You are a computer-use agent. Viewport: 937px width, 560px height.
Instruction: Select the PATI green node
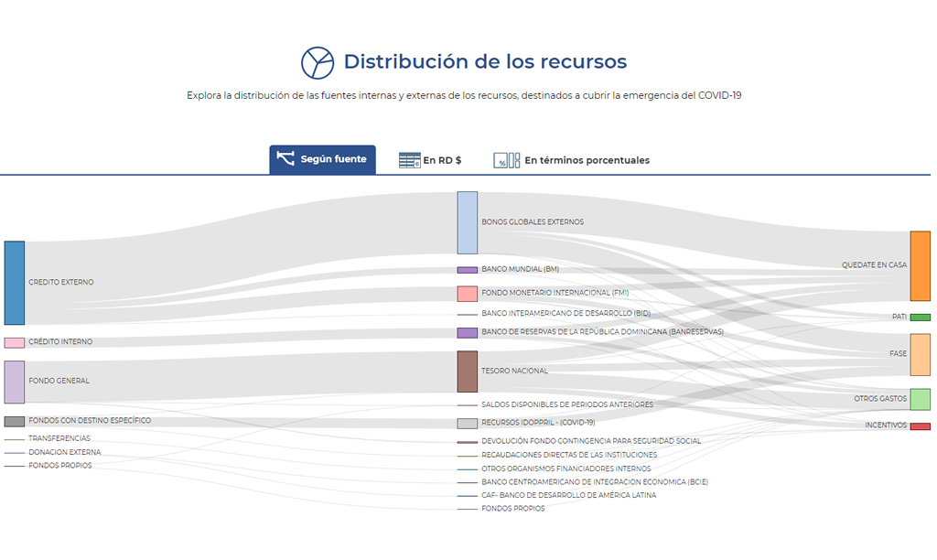(x=918, y=316)
